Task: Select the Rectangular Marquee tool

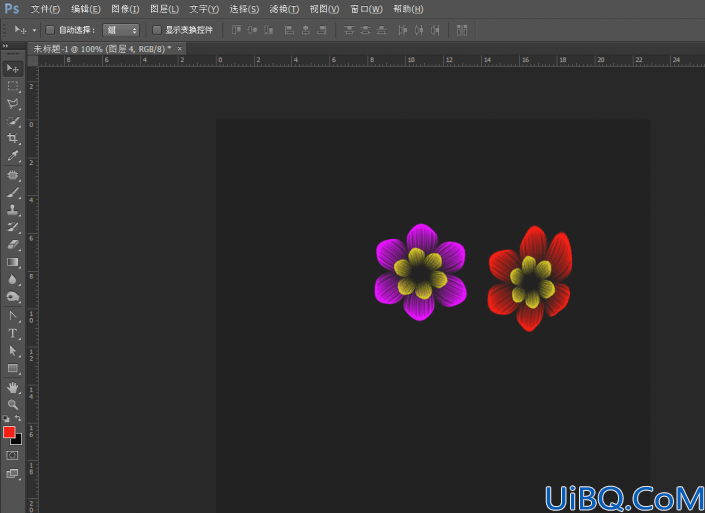Action: pyautogui.click(x=13, y=86)
